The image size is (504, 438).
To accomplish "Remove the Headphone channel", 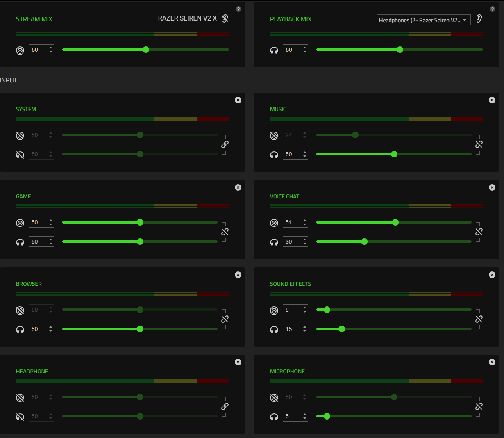I will 238,362.
